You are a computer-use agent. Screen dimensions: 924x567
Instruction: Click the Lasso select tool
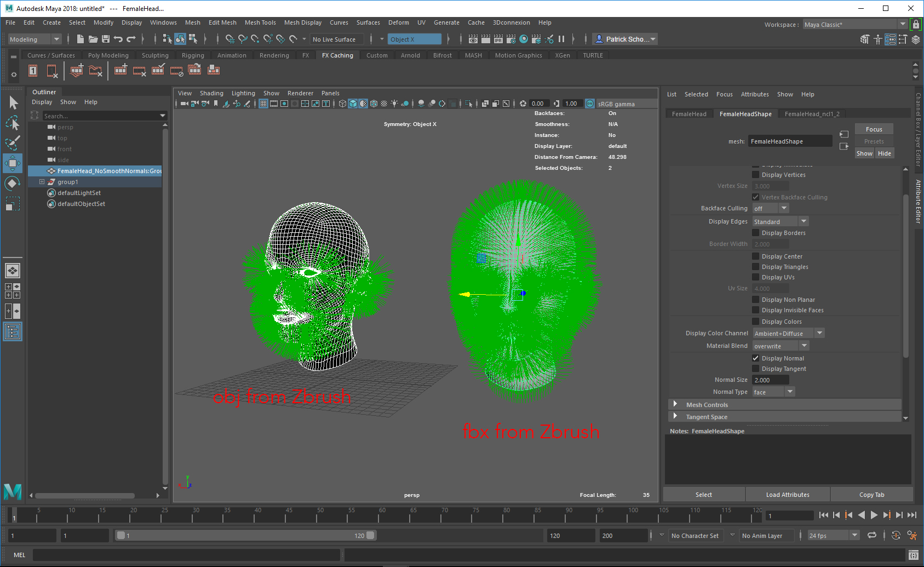(12, 123)
